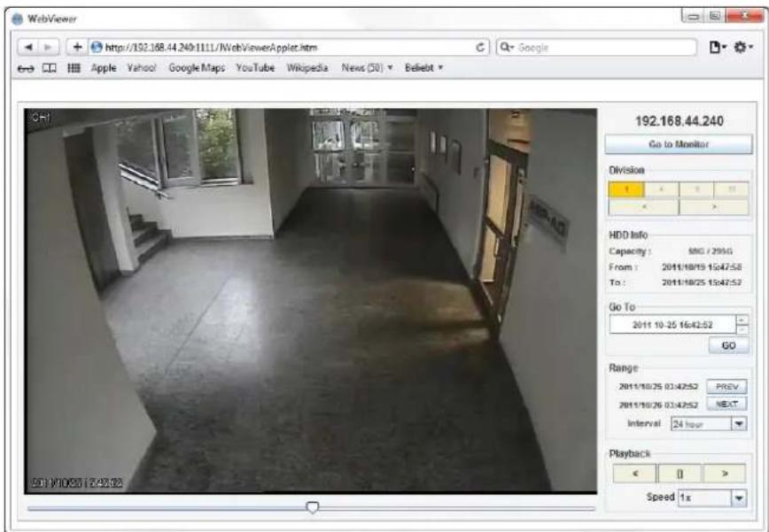
Task: Open the Interval 24 hour dropdown
Action: 709,424
